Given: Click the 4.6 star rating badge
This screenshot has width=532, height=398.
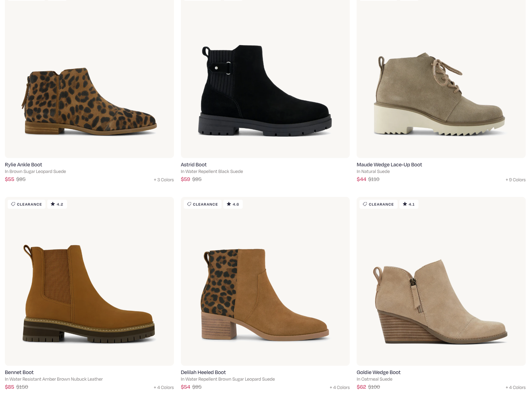Looking at the screenshot, I should click(233, 204).
